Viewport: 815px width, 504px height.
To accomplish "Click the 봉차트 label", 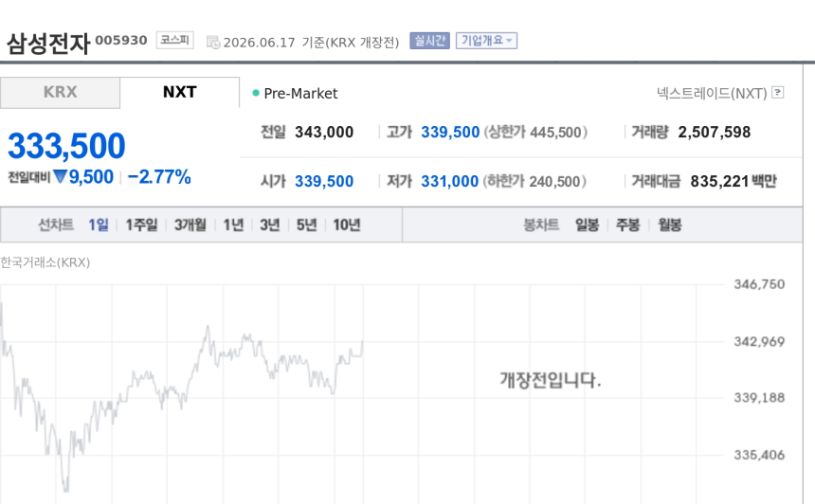I will (x=541, y=225).
